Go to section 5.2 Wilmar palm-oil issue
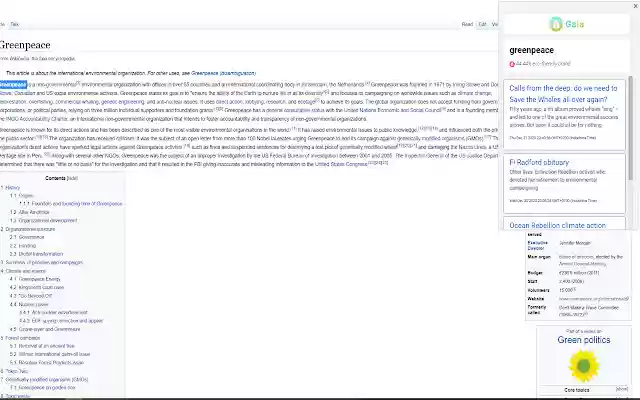This screenshot has width=640, height=400. pos(50,354)
